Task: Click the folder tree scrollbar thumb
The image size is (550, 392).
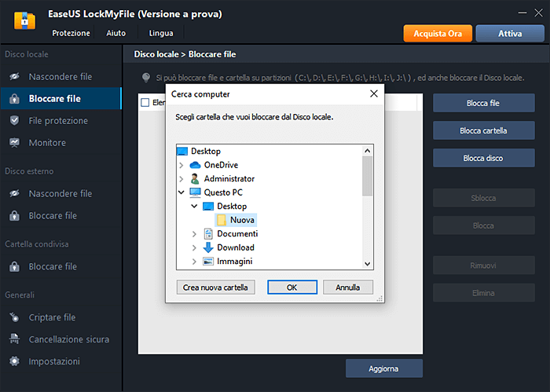Action: point(367,176)
